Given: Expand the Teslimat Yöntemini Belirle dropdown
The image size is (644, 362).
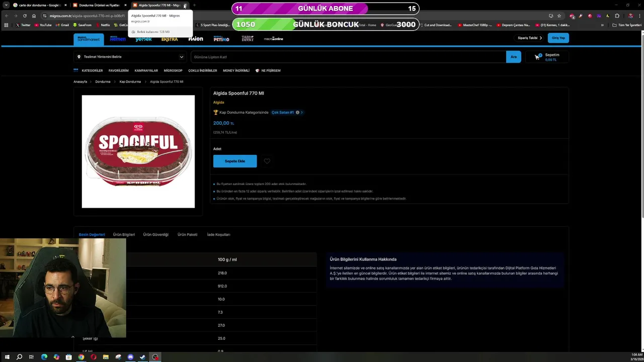Looking at the screenshot, I should [x=130, y=57].
